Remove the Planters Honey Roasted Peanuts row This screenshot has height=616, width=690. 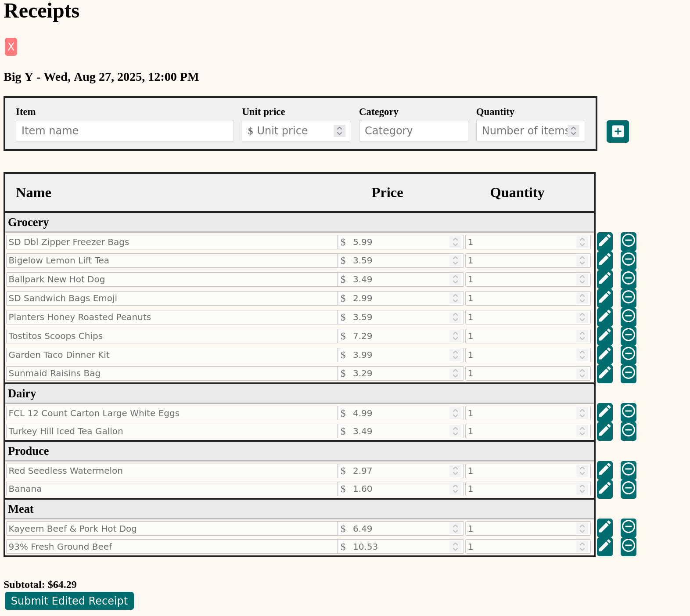pos(628,316)
